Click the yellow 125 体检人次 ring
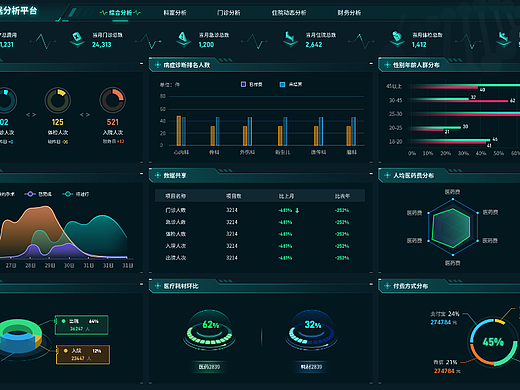This screenshot has width=520, height=390. (x=58, y=100)
